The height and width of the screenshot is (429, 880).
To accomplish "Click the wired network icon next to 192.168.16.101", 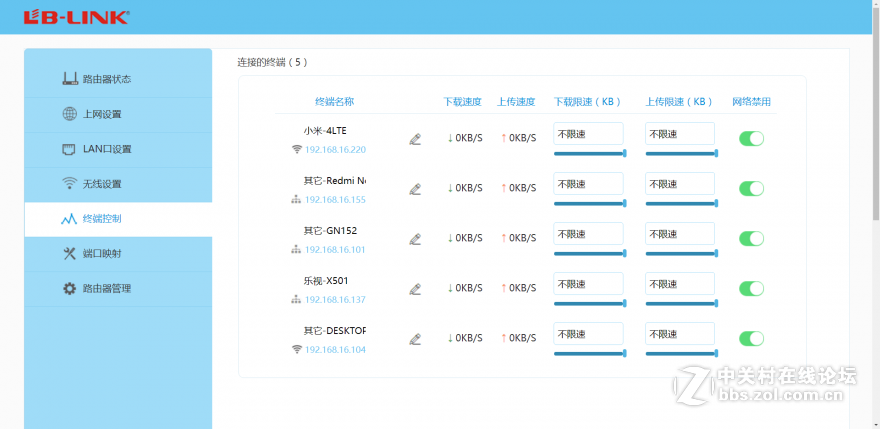I will click(296, 249).
